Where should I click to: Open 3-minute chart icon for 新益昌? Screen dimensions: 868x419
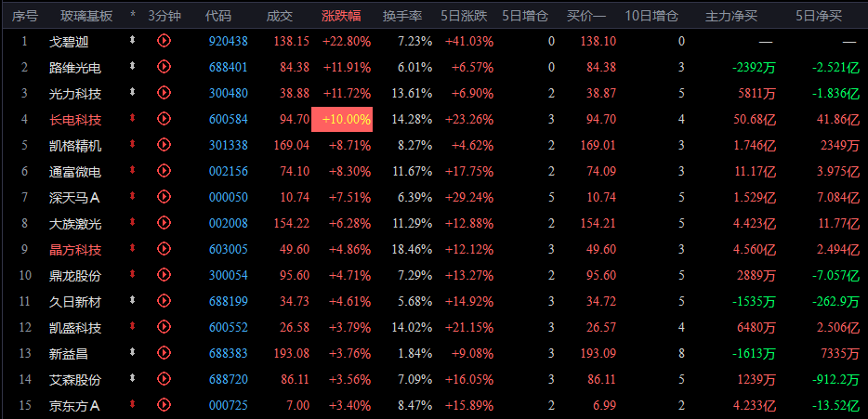coord(164,353)
